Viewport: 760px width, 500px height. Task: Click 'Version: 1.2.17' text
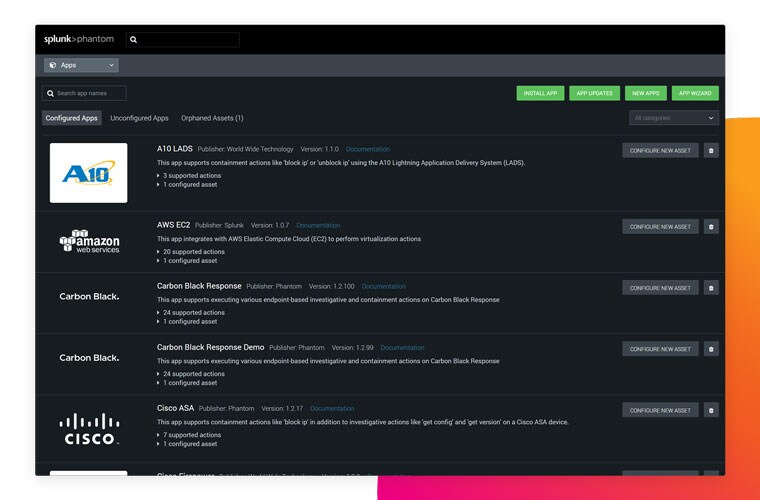pyautogui.click(x=282, y=408)
